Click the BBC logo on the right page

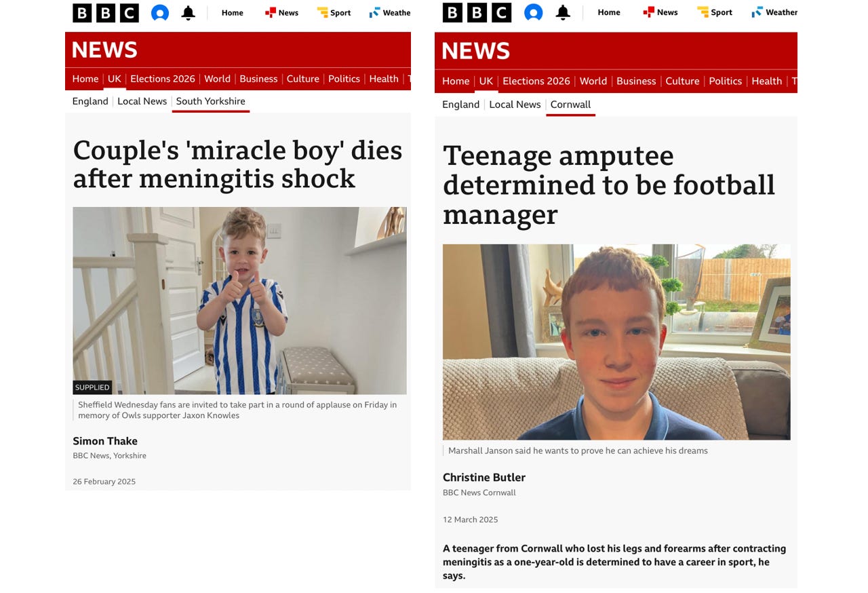tap(475, 13)
